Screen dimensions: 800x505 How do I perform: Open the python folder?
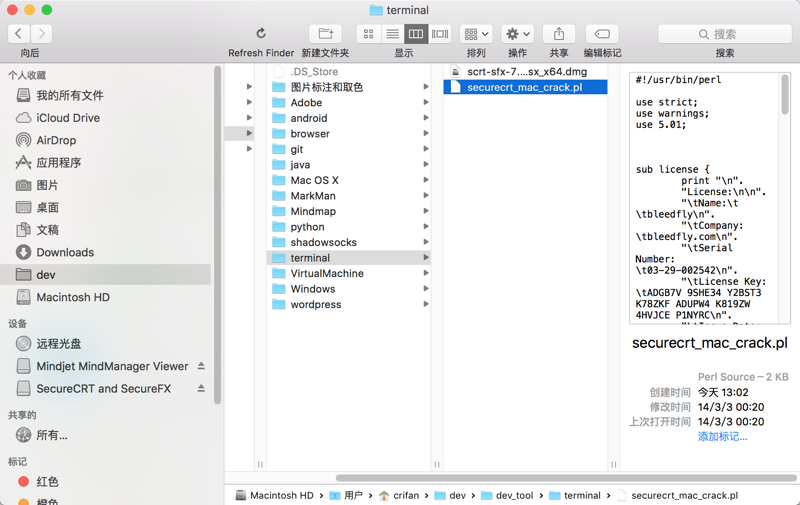[348, 227]
